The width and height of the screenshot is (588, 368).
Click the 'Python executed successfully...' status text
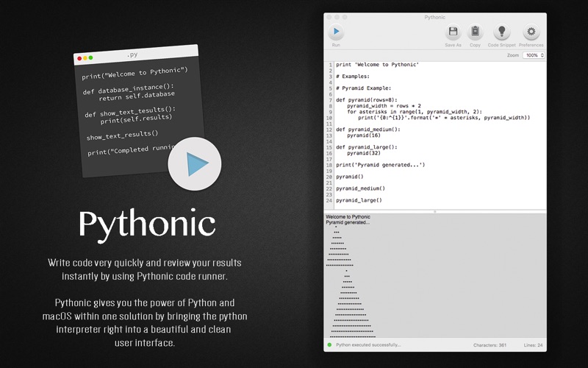click(368, 344)
